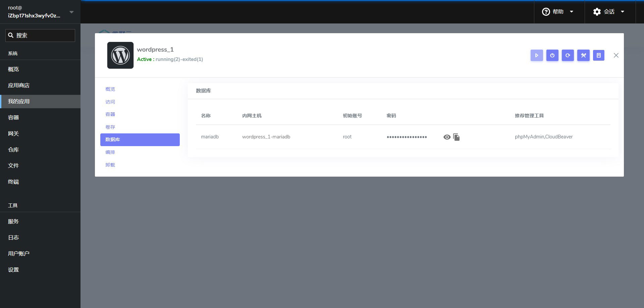
Task: Open 容器 in the left sidebar
Action: point(40,118)
